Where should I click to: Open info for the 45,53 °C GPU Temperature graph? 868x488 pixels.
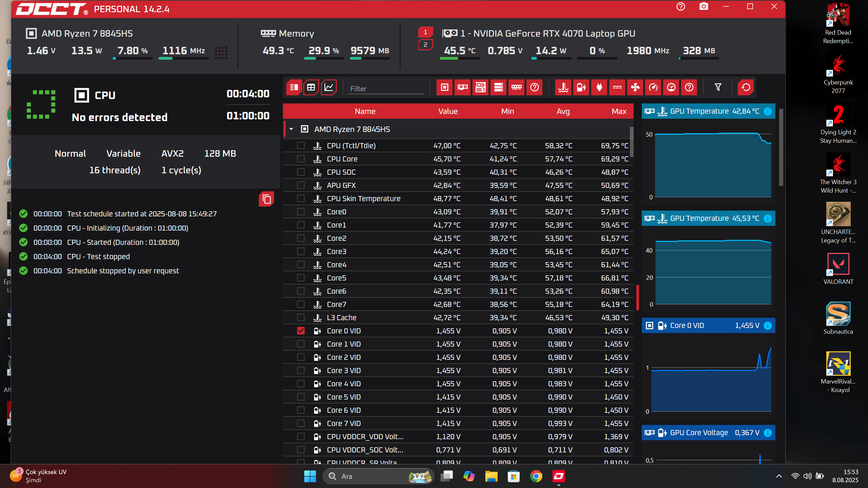[x=768, y=218]
